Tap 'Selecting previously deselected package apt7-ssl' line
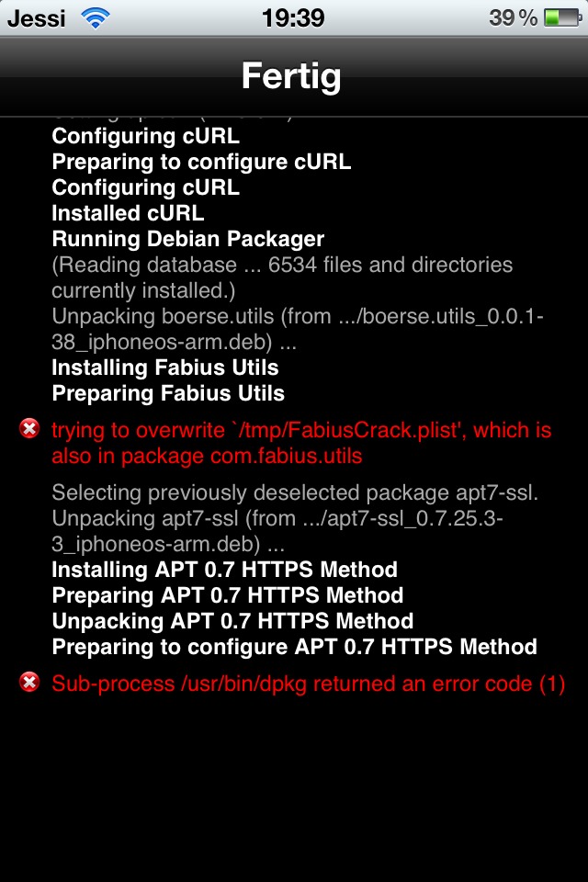This screenshot has height=882, width=588. coord(295,492)
